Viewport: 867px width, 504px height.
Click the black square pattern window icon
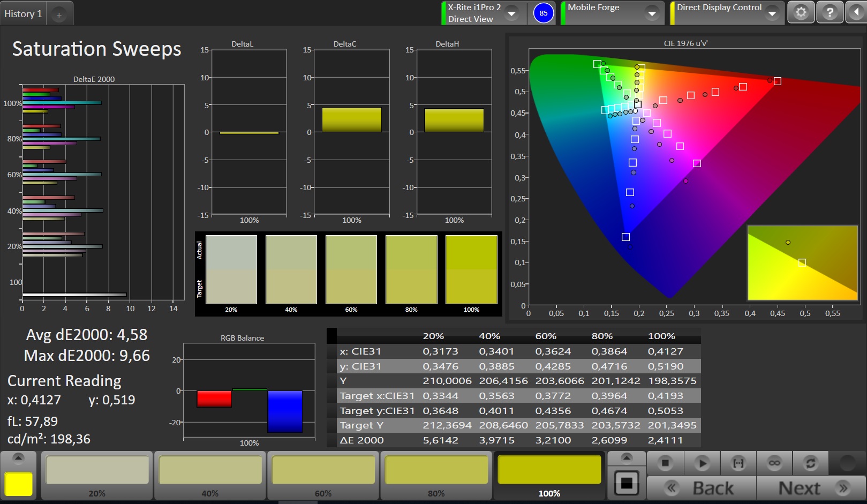[x=627, y=484]
